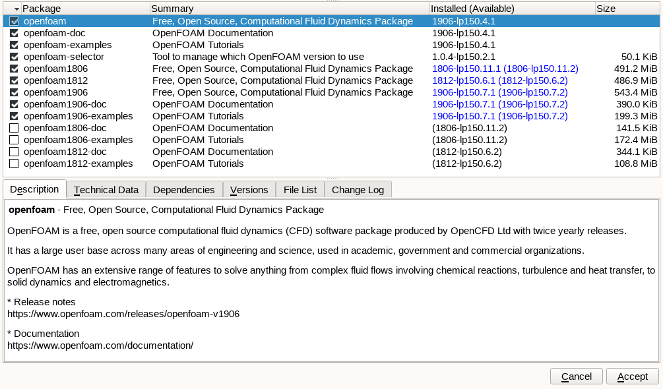Image resolution: width=663 pixels, height=389 pixels.
Task: Check the openfoam1812-examples checkbox
Action: 14,163
